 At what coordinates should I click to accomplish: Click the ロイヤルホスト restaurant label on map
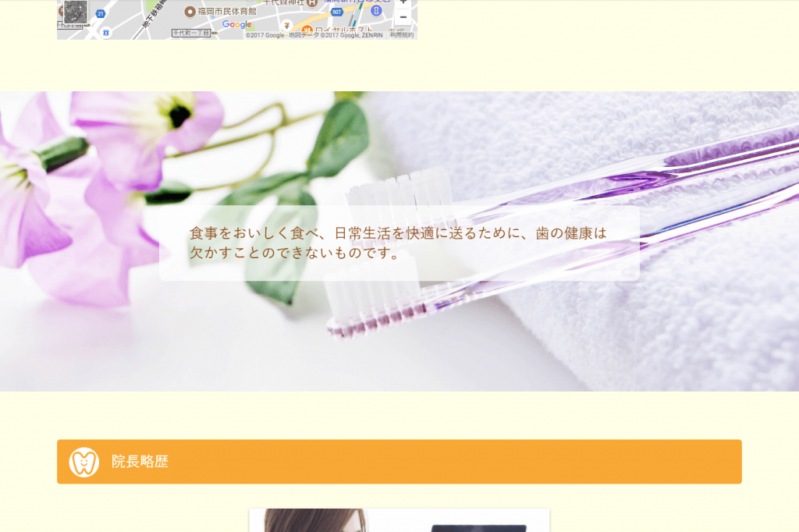[344, 30]
